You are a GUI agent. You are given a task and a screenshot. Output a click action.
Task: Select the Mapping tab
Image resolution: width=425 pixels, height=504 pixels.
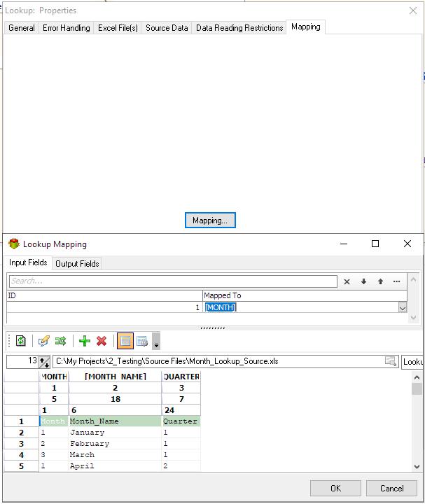[306, 27]
